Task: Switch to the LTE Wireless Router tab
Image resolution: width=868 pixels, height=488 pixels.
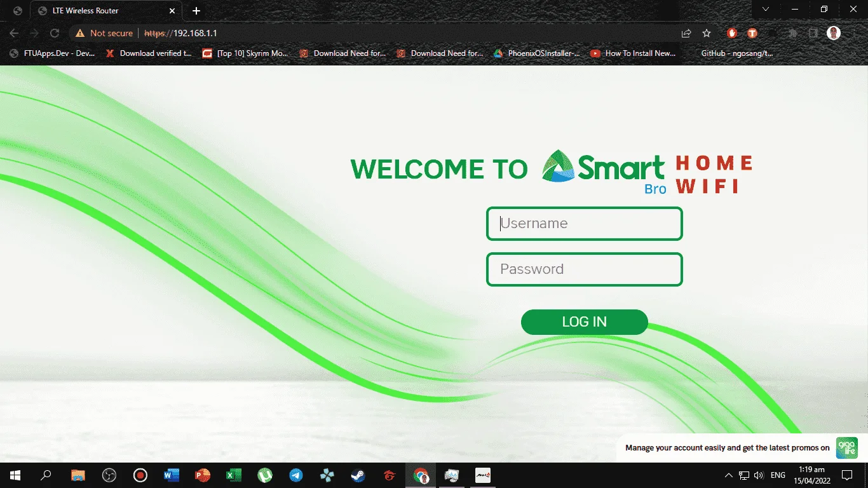Action: point(105,11)
